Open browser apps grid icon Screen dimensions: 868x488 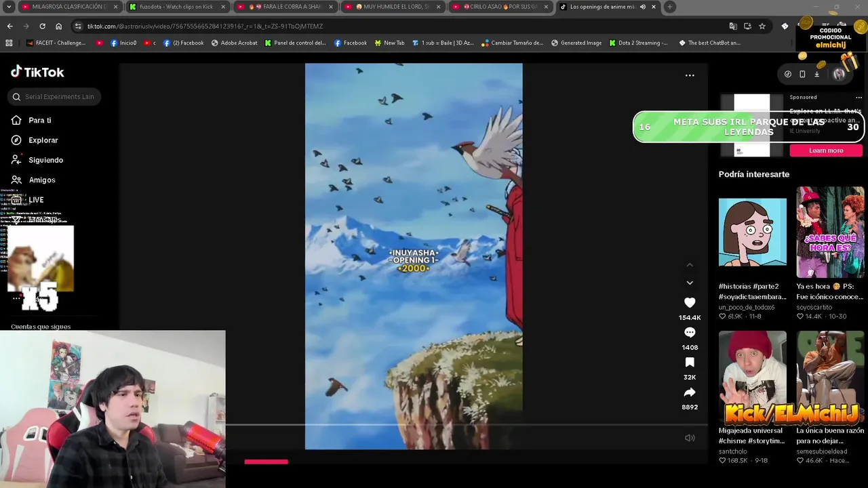9,43
